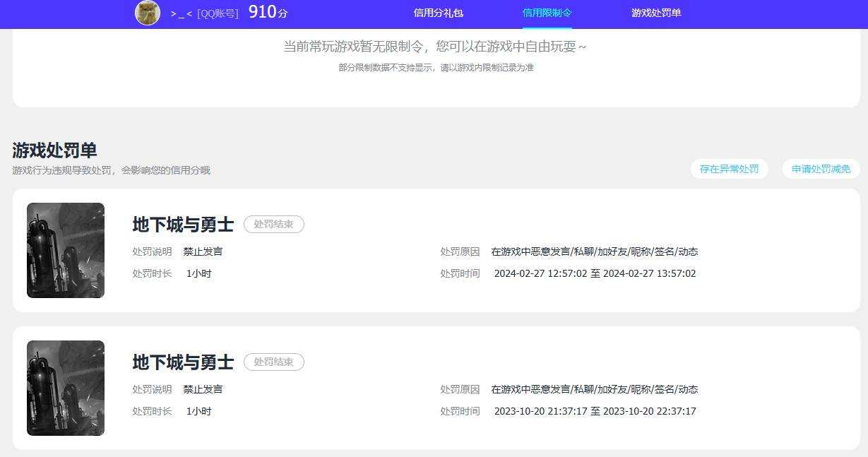
Task: Go to the 游戏处罚单 tab
Action: (656, 13)
